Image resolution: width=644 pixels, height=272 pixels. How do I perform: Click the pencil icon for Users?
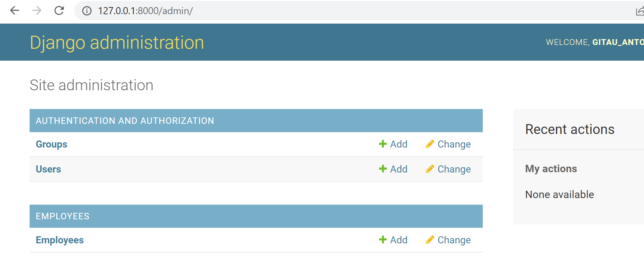[430, 169]
